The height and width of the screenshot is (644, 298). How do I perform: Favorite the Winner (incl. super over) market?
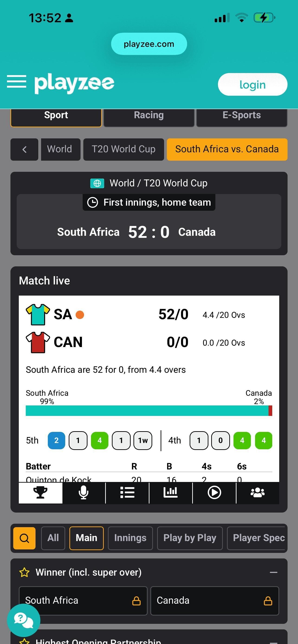25,572
